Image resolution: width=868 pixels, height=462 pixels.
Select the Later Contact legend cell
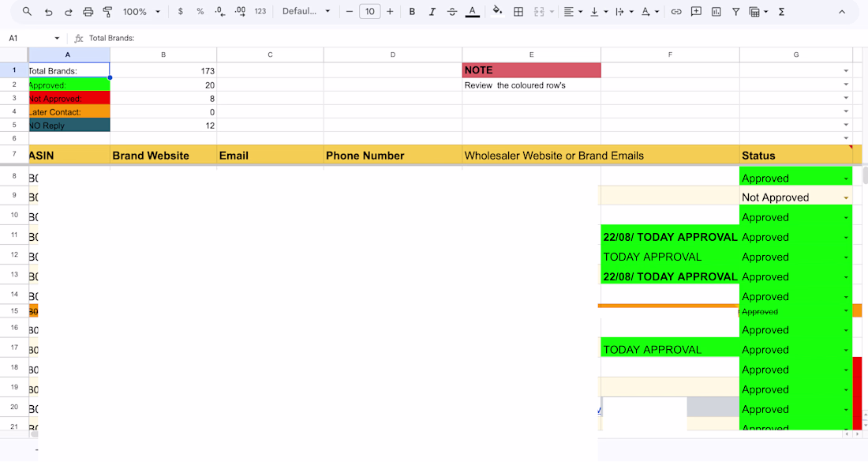click(69, 112)
